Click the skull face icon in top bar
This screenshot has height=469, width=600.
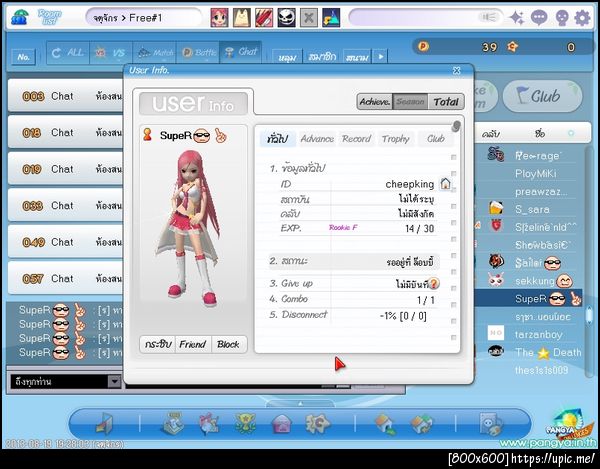286,18
